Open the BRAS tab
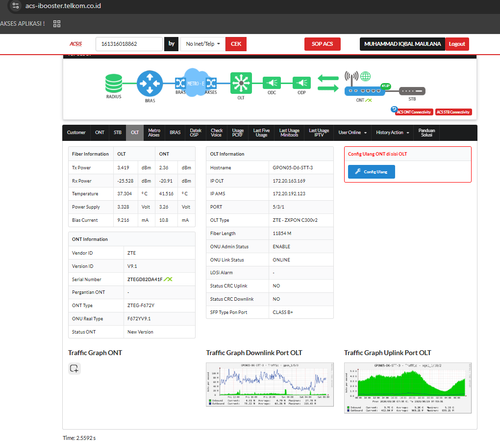Viewport: 500px width, 447px height. click(x=175, y=133)
